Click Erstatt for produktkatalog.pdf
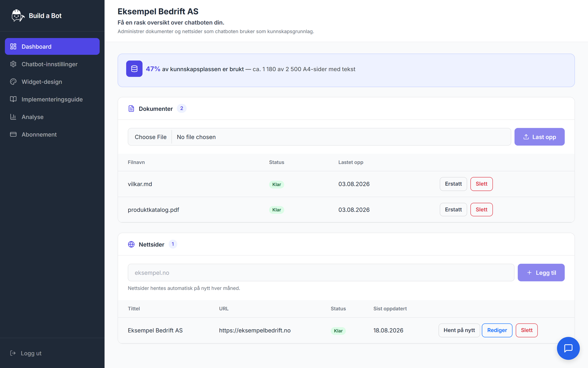This screenshot has height=368, width=588. tap(453, 209)
